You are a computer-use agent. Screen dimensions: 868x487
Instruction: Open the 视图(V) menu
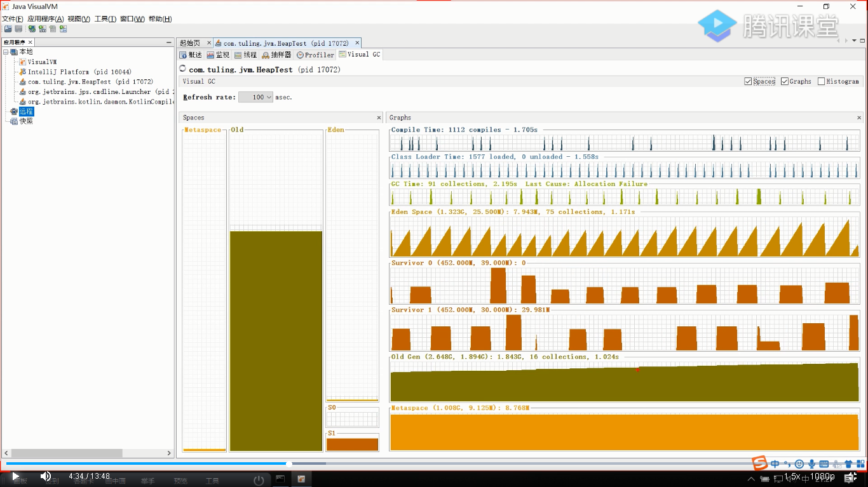pyautogui.click(x=79, y=18)
